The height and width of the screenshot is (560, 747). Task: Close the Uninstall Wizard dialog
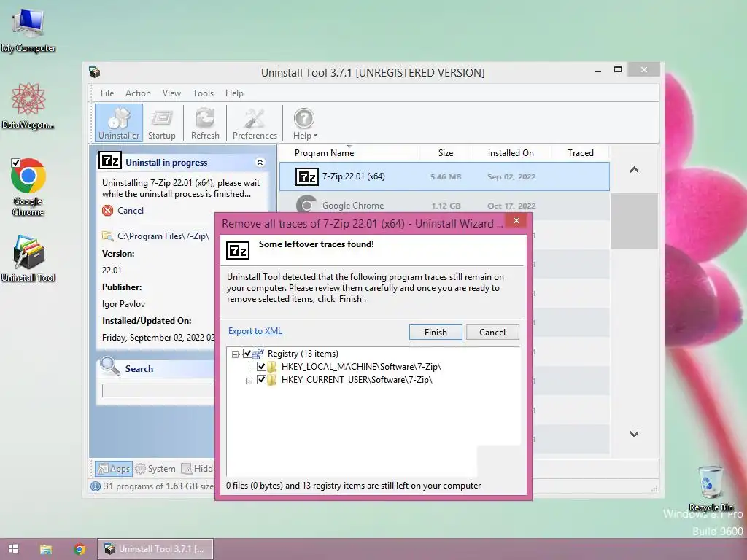click(x=516, y=220)
